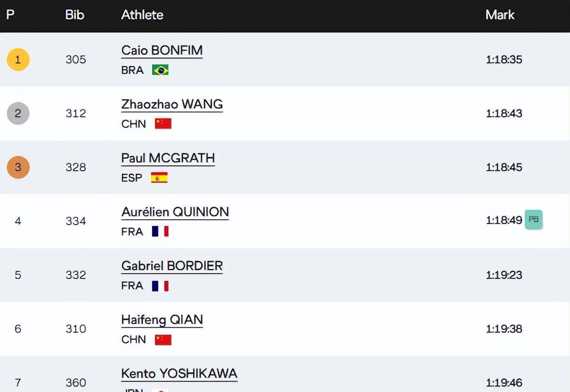Click the PB badge beside 1:18:49
This screenshot has height=392, width=570.
click(x=533, y=220)
